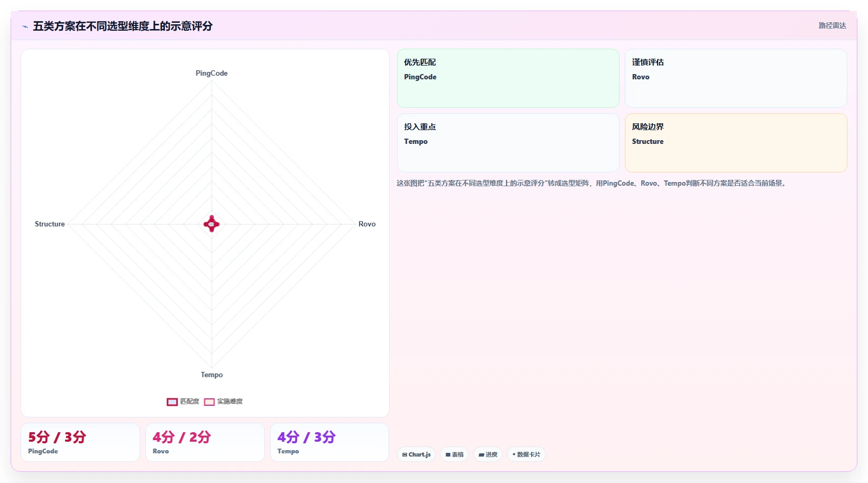Open the 优先匹配 PingCode card

coord(508,78)
